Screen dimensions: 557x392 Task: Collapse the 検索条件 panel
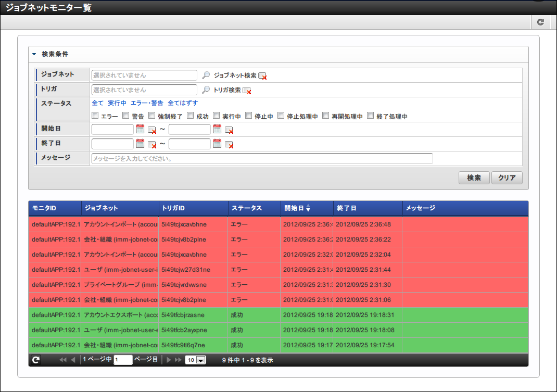(34, 54)
